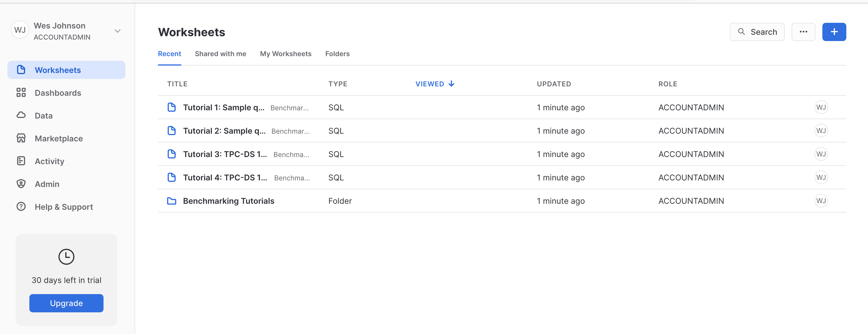Click Benchmar... folder label on Tutorial 2
The image size is (868, 334).
tap(291, 131)
